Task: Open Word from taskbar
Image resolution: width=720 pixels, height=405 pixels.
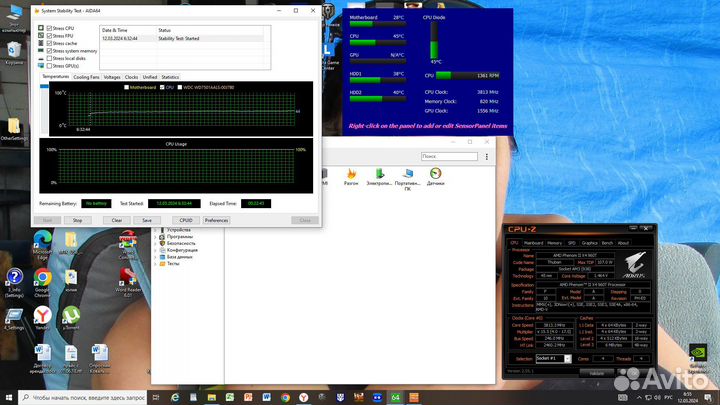Action: tap(266, 397)
